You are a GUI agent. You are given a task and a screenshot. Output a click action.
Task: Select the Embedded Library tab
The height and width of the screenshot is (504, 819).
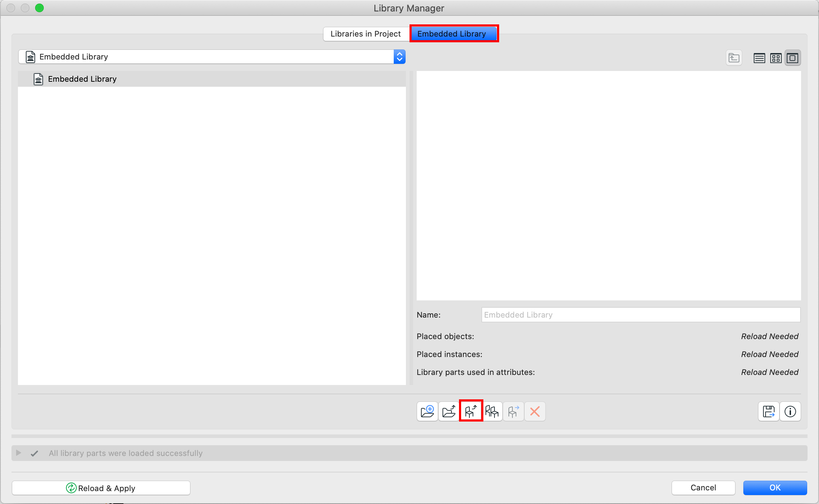pyautogui.click(x=454, y=34)
